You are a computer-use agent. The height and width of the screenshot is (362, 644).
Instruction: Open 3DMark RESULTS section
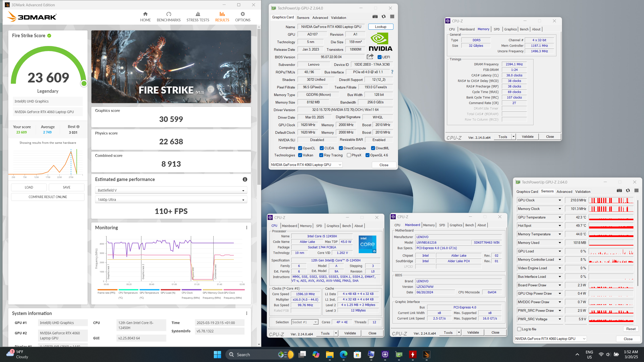[x=222, y=17]
